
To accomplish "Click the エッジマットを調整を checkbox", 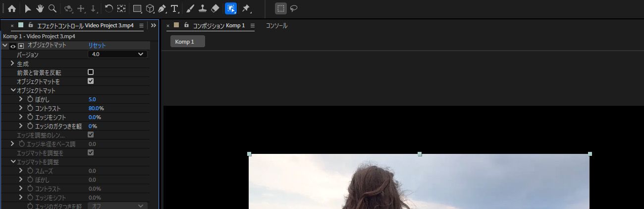I will [91, 152].
